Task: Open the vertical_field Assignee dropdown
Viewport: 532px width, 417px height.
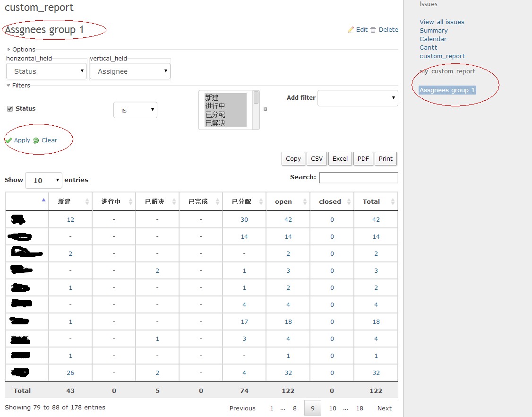Action: 130,71
